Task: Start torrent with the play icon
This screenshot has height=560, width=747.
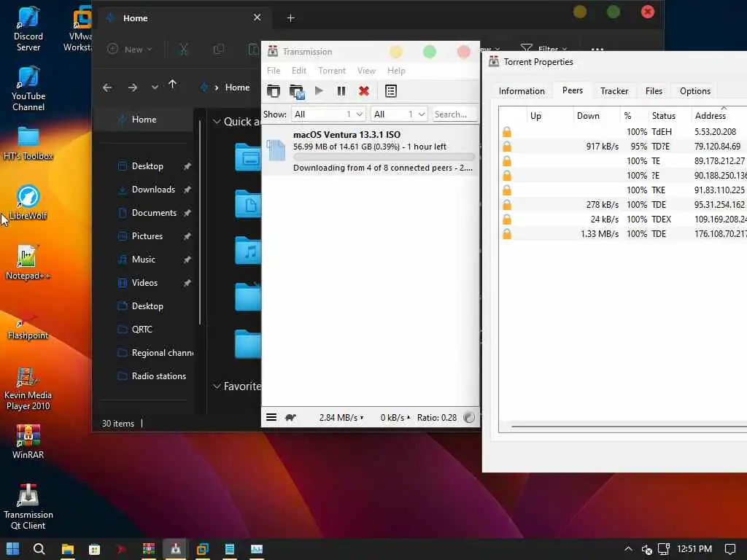Action: coord(319,90)
